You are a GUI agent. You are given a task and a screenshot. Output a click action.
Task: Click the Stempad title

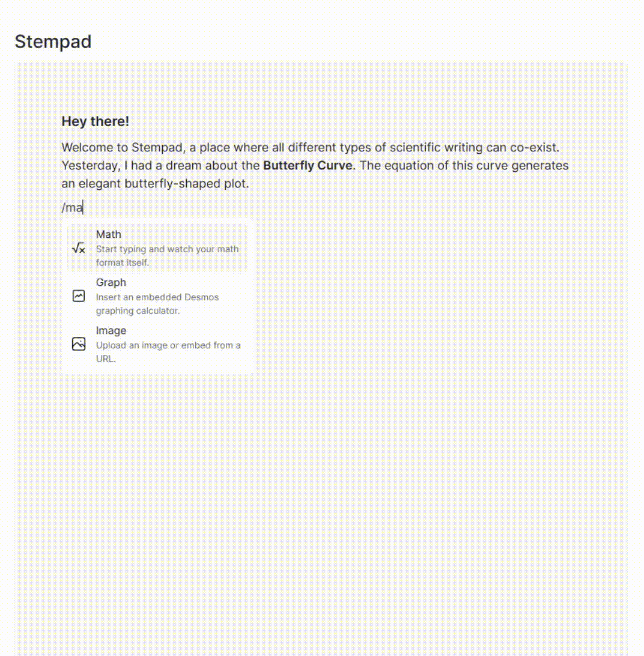click(53, 41)
